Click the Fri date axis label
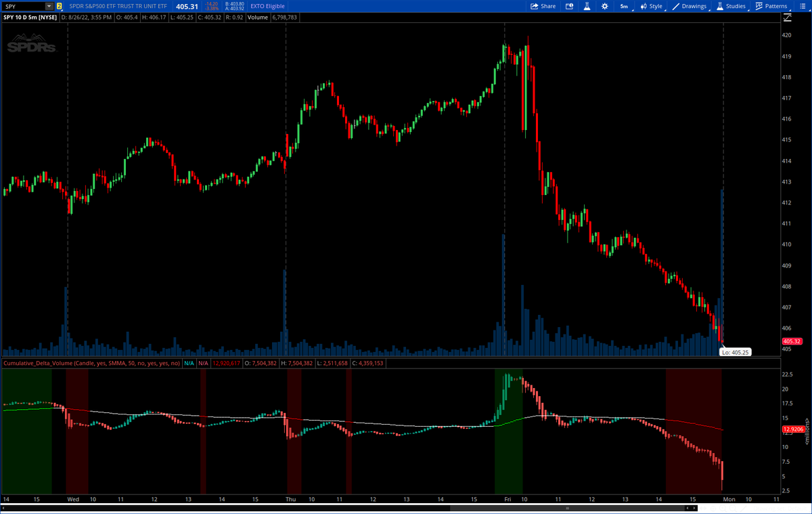The image size is (812, 514). click(x=507, y=499)
